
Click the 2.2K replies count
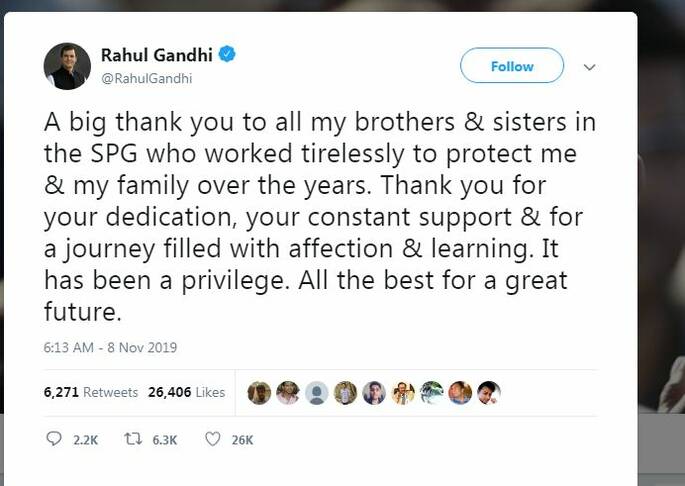(x=86, y=440)
